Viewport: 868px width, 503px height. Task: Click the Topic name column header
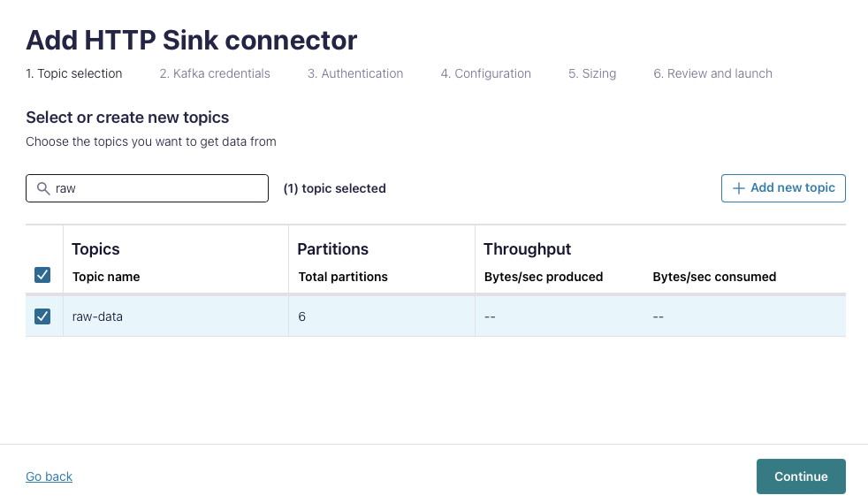coord(106,277)
